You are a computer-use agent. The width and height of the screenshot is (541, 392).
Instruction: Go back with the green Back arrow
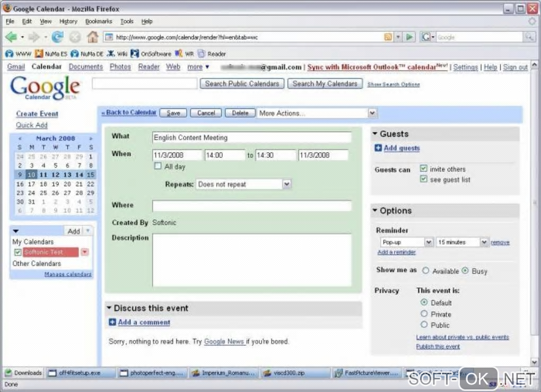11,37
